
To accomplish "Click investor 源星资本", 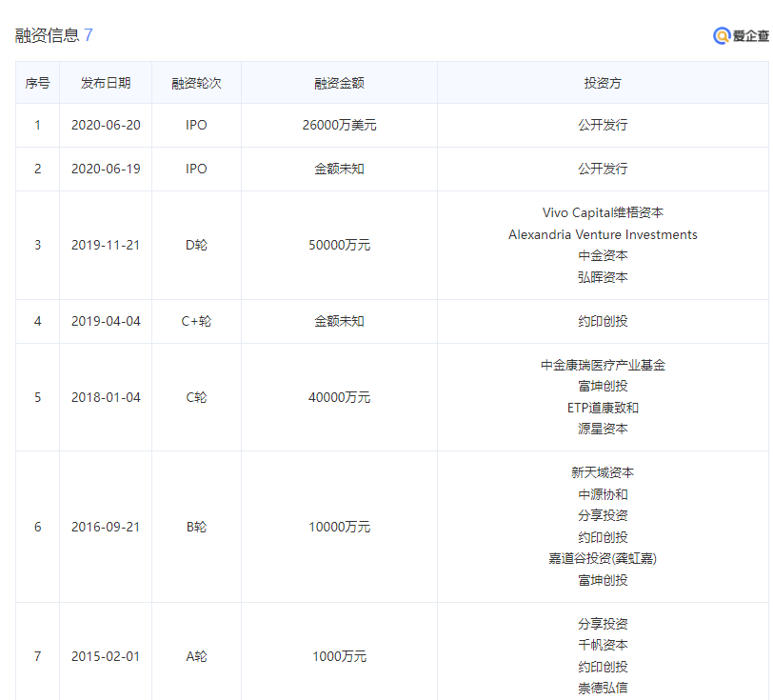I will click(603, 429).
